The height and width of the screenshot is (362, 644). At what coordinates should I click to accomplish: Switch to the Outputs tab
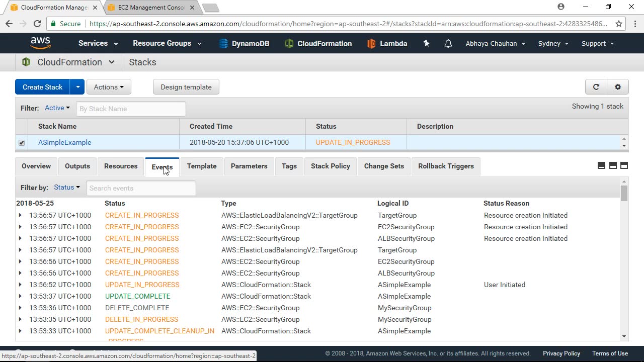(x=77, y=166)
